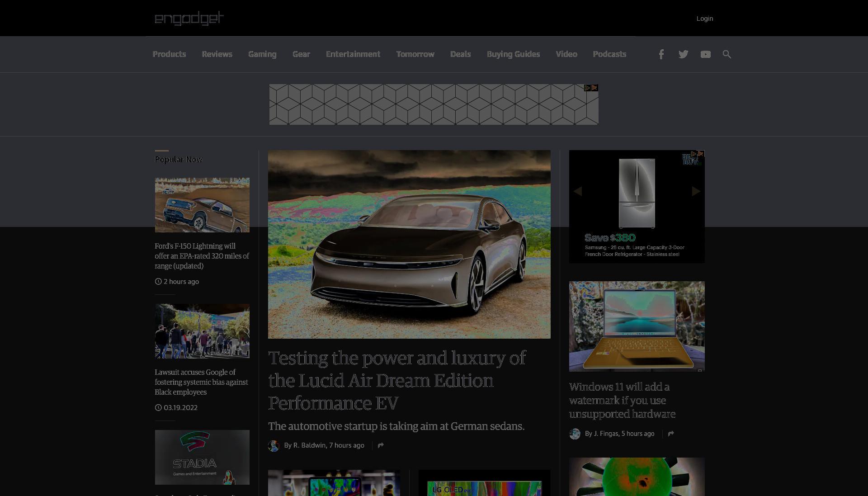868x496 pixels.
Task: Click J. Fingas author avatar
Action: (x=575, y=434)
